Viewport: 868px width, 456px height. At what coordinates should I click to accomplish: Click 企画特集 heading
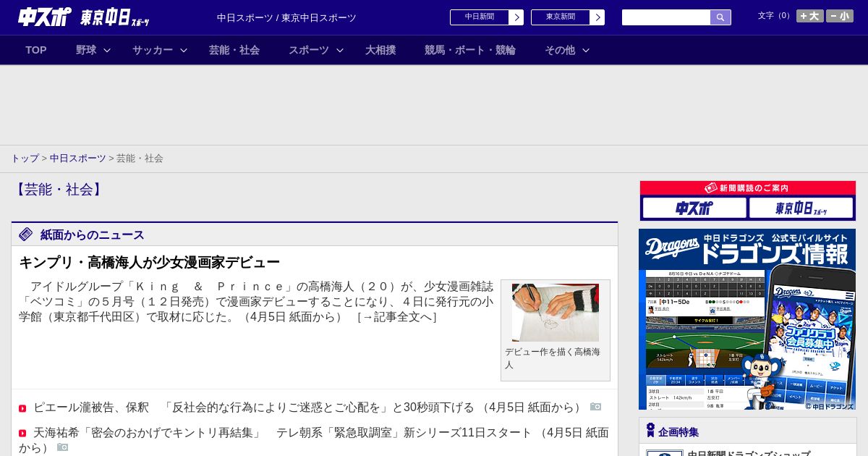[678, 432]
